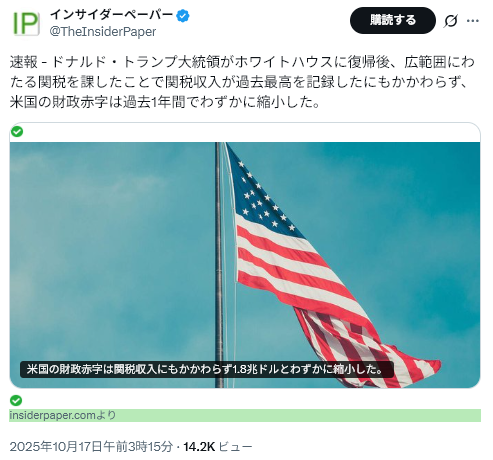Click the tweet body text about 関税収入

(x=242, y=82)
